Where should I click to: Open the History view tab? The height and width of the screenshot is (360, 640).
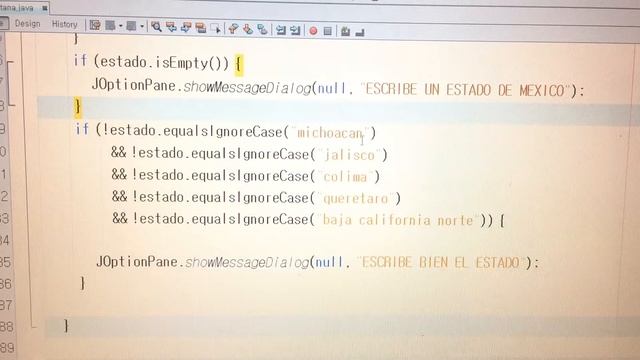pos(64,24)
